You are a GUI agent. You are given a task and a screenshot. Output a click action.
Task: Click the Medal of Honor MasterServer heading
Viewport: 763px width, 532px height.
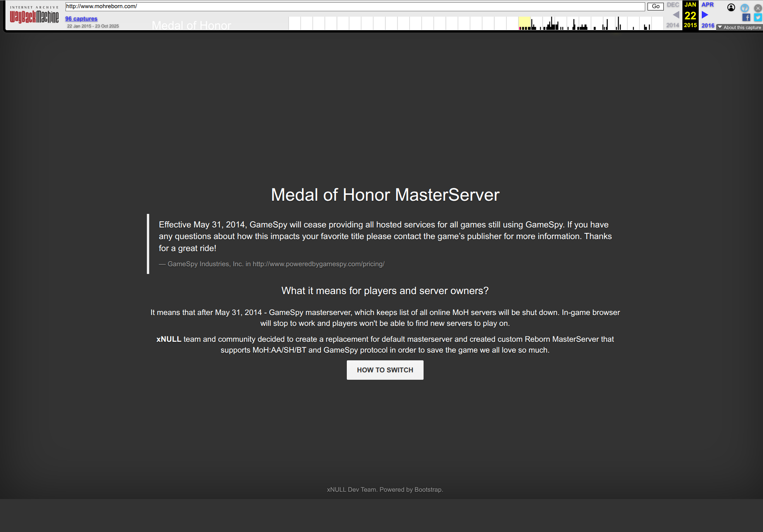click(385, 195)
